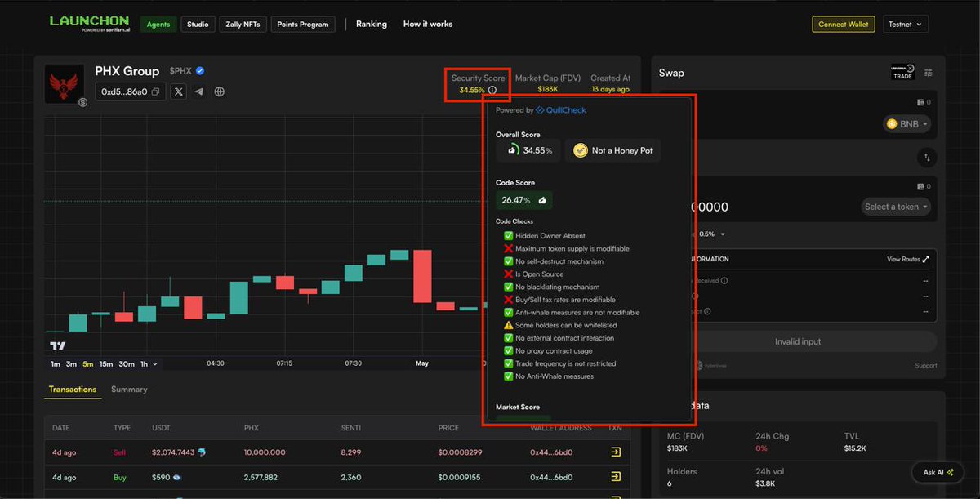Switch to the Summary tab
Screen dimensions: 980x499
coord(129,390)
